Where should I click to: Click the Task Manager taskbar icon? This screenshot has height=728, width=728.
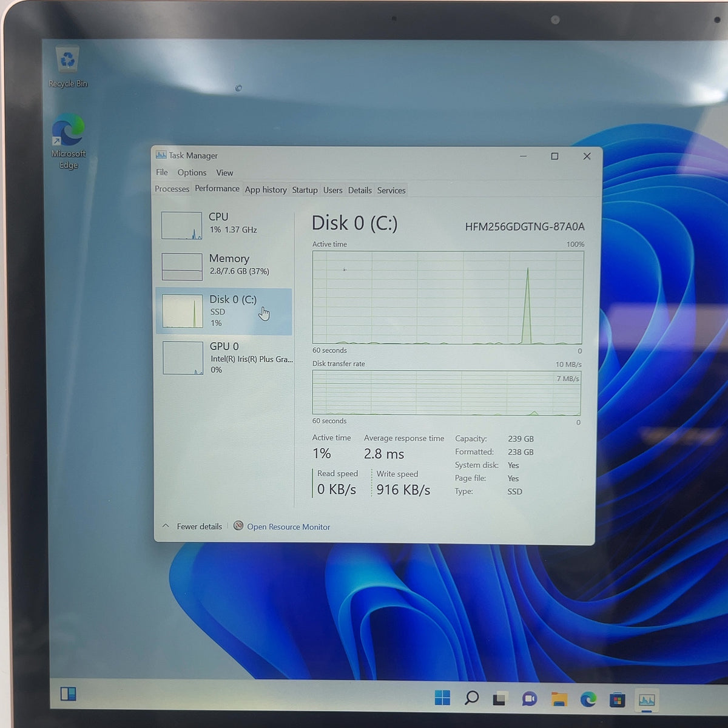click(647, 700)
